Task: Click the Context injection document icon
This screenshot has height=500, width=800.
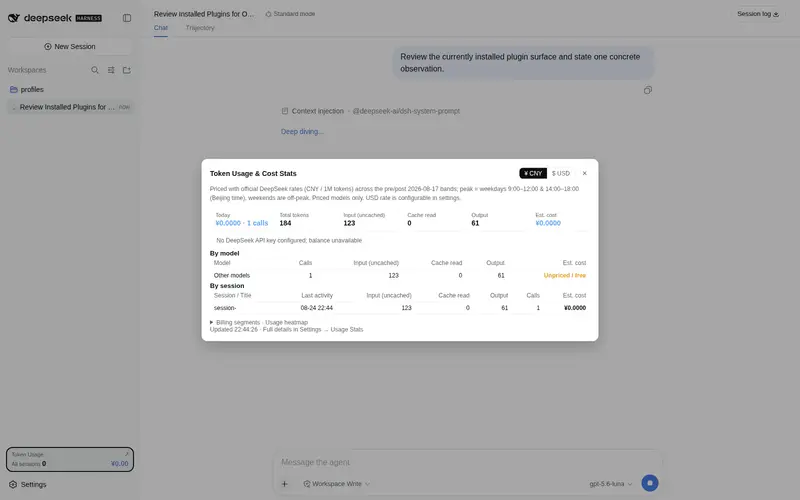Action: coord(285,111)
